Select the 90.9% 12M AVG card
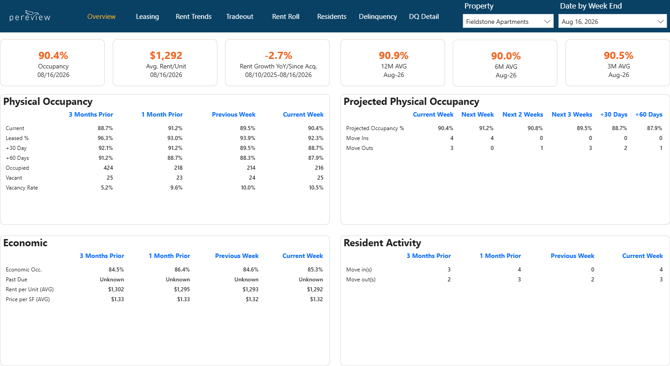 coord(393,63)
